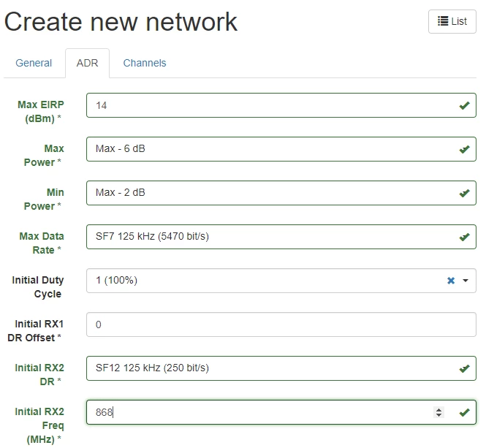Screen dimensions: 486x448
Task: Click the list icon in List button
Action: [x=443, y=21]
